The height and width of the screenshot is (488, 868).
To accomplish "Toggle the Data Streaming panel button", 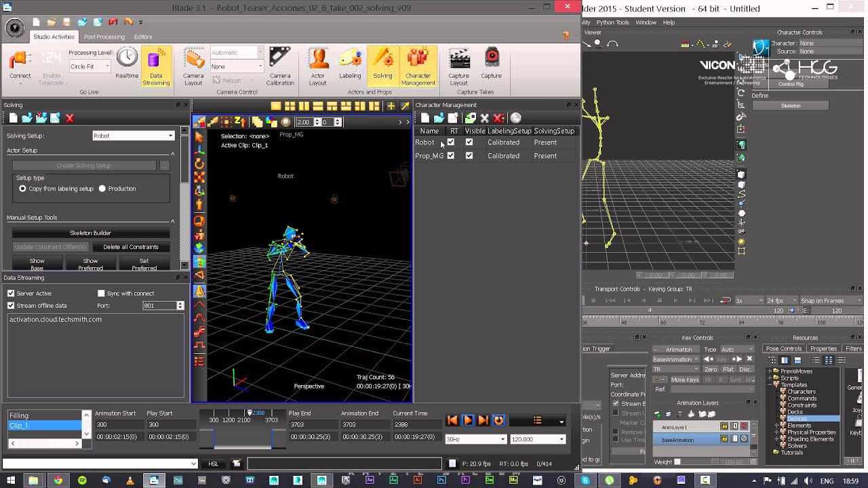I will point(156,67).
